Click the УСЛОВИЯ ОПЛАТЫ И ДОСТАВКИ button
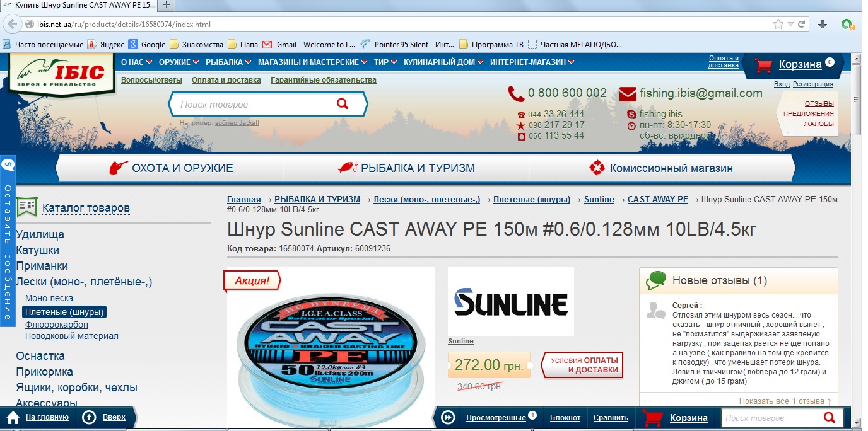This screenshot has width=868, height=431. pyautogui.click(x=582, y=365)
